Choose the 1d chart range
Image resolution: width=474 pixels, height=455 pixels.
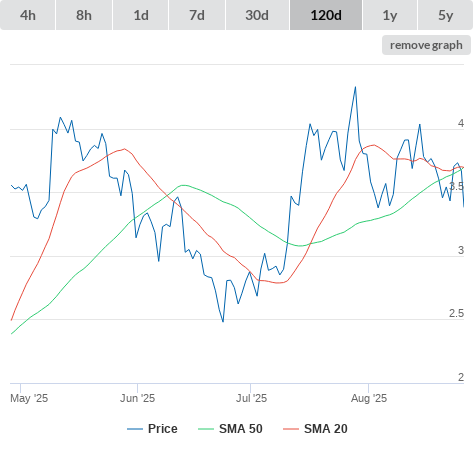pyautogui.click(x=141, y=15)
